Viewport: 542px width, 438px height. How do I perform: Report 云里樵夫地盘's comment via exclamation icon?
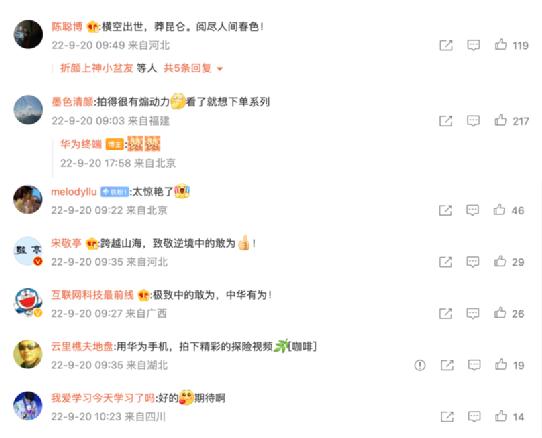click(x=420, y=365)
